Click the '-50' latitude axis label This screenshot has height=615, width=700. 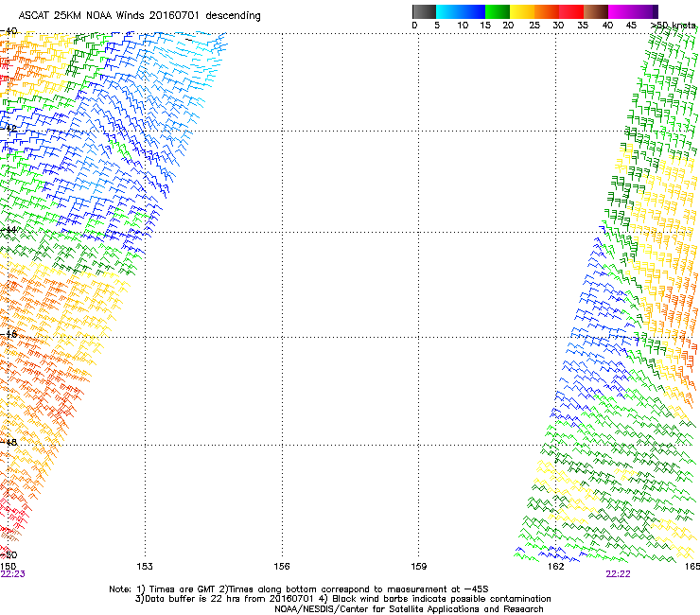(x=9, y=555)
